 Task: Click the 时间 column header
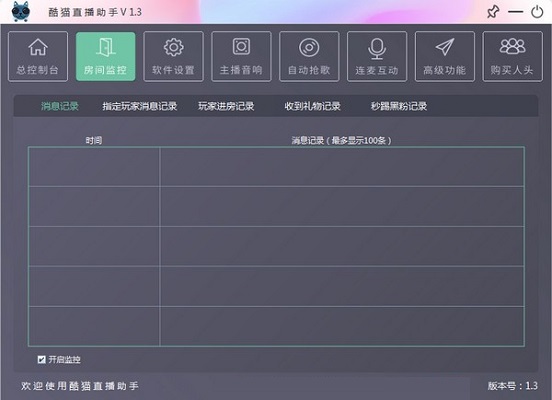tap(94, 140)
